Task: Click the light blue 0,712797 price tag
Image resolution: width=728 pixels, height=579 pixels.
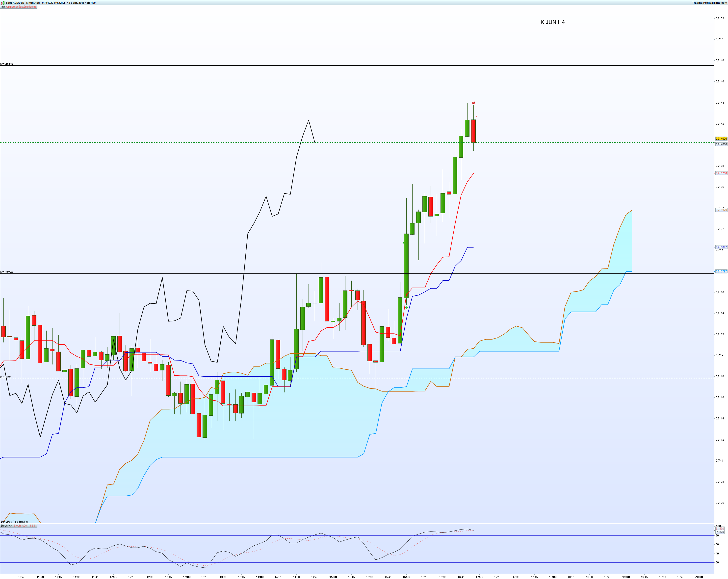Action: tap(721, 272)
